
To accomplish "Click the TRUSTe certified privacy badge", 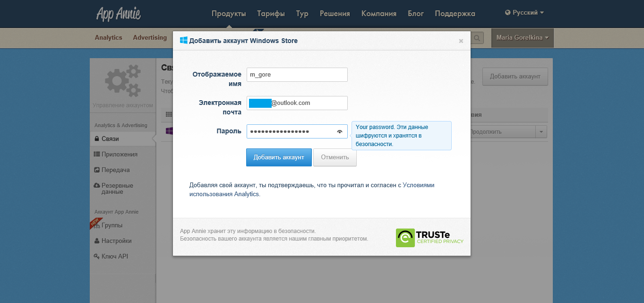I will [430, 238].
